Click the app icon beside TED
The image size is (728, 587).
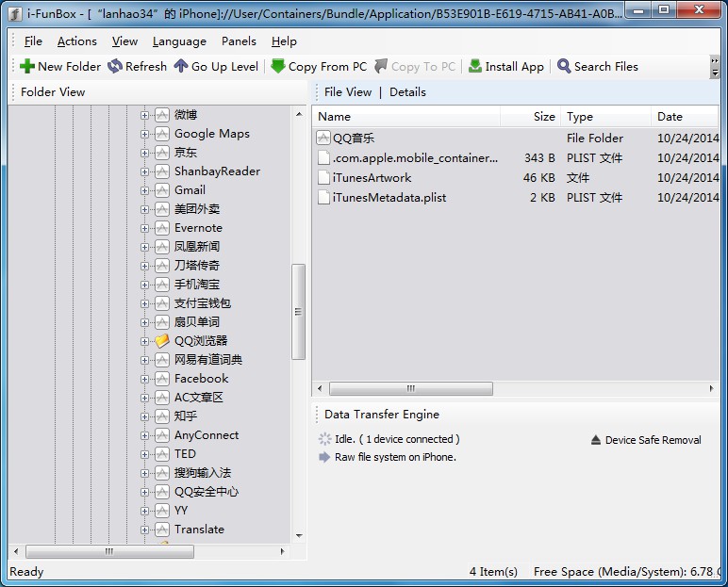tap(161, 454)
